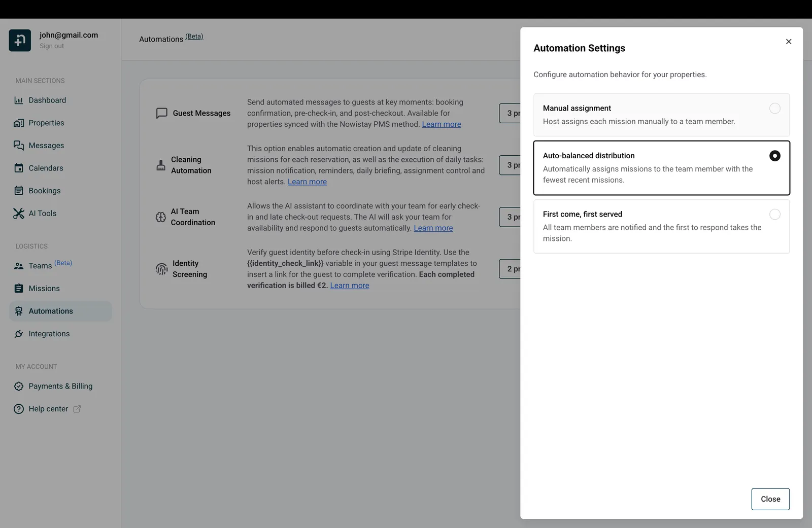Open Dashboard from sidebar chart icon
812x528 pixels.
point(19,100)
